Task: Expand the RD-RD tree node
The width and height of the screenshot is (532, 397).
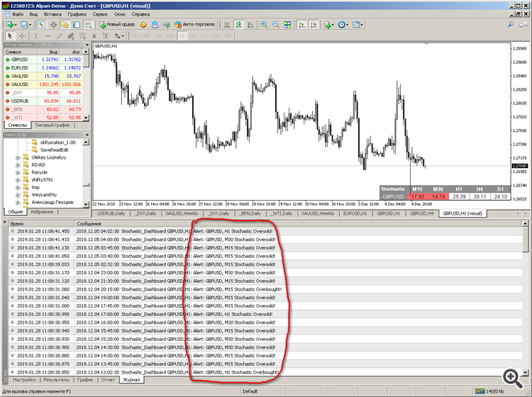Action: tap(18, 165)
